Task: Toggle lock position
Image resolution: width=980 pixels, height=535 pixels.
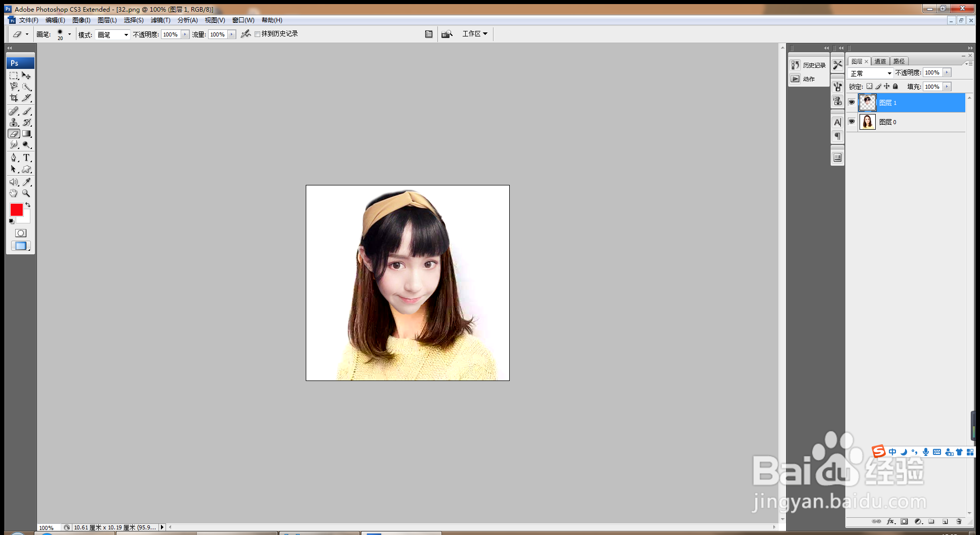Action: pos(887,87)
